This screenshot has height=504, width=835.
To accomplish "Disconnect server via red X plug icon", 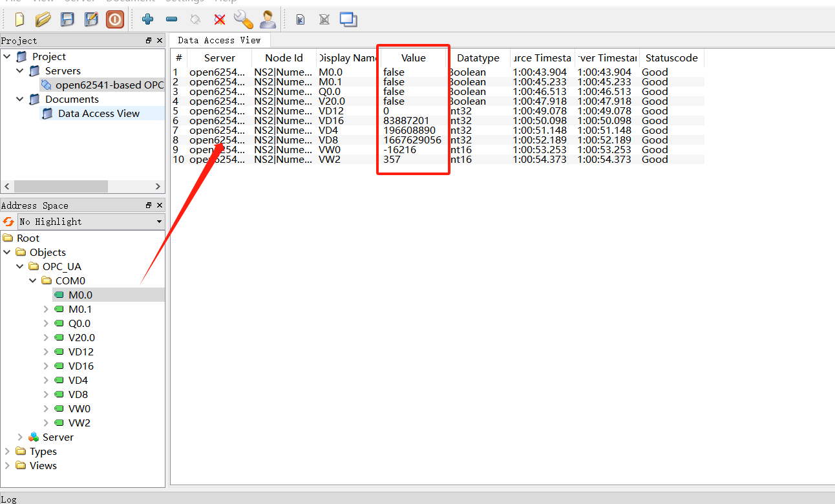I will [x=219, y=20].
